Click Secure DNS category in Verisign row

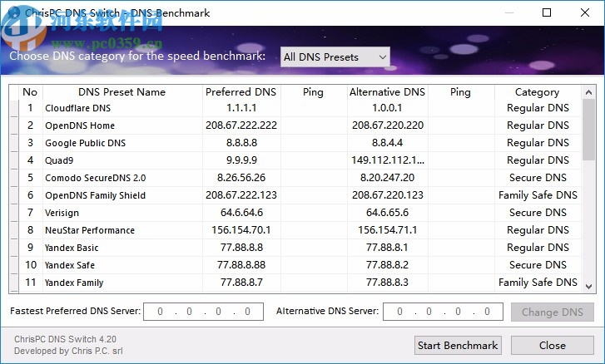tap(538, 213)
